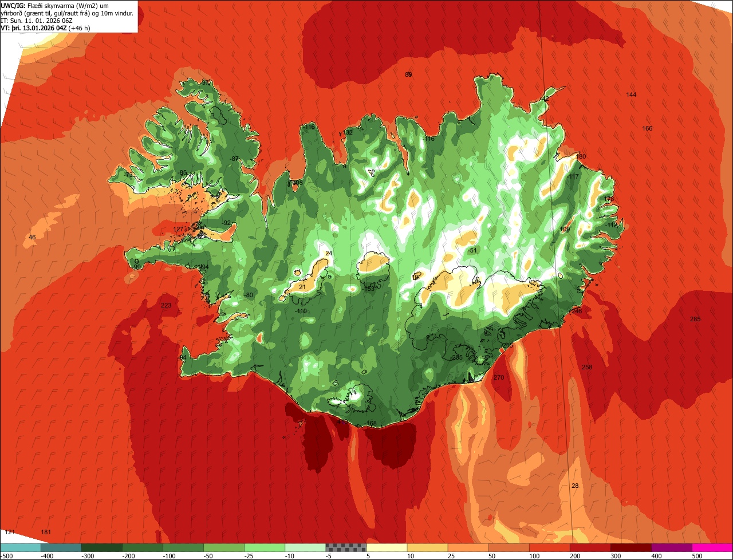Screen dimensions: 733x560
Task: Select the teal swatch between -400 and -300
Action: pyautogui.click(x=61, y=547)
